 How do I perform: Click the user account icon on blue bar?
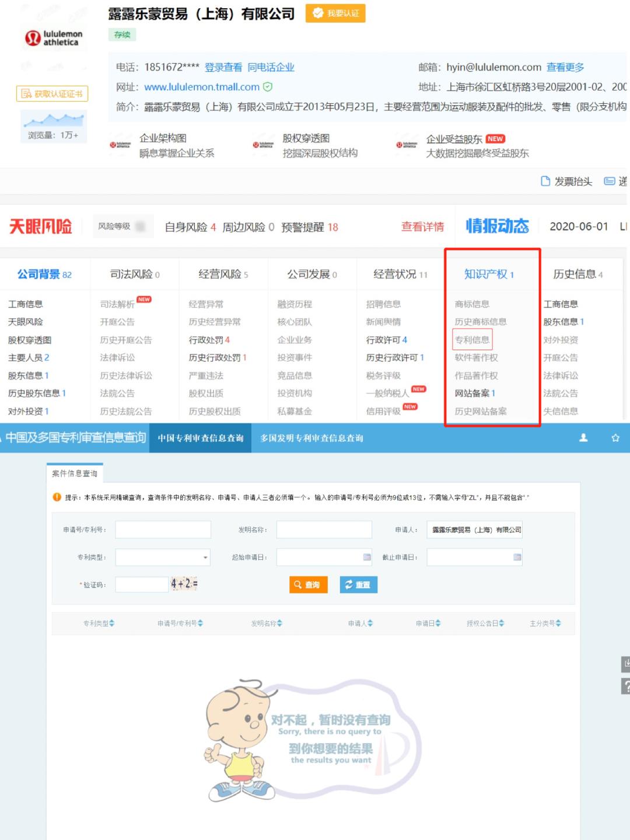[583, 438]
